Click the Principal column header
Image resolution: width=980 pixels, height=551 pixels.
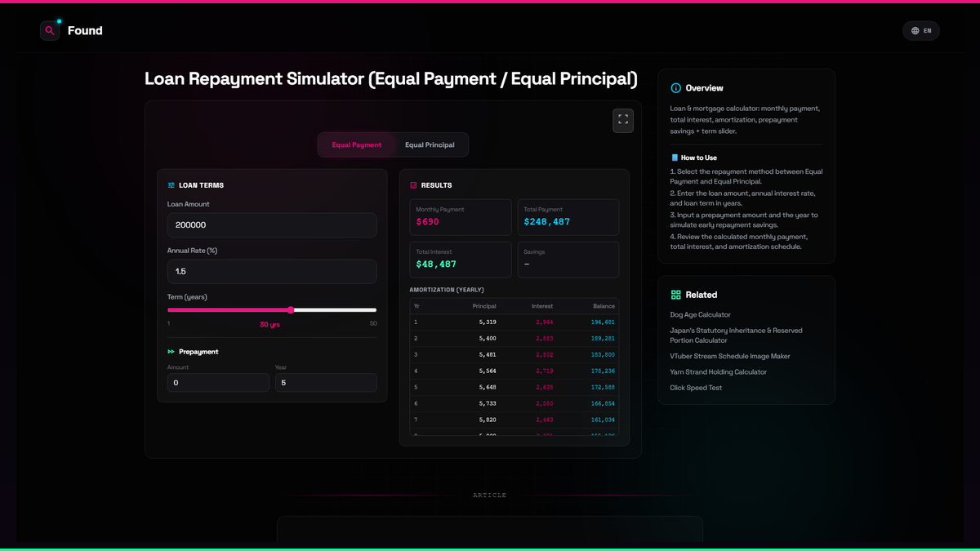coord(484,306)
